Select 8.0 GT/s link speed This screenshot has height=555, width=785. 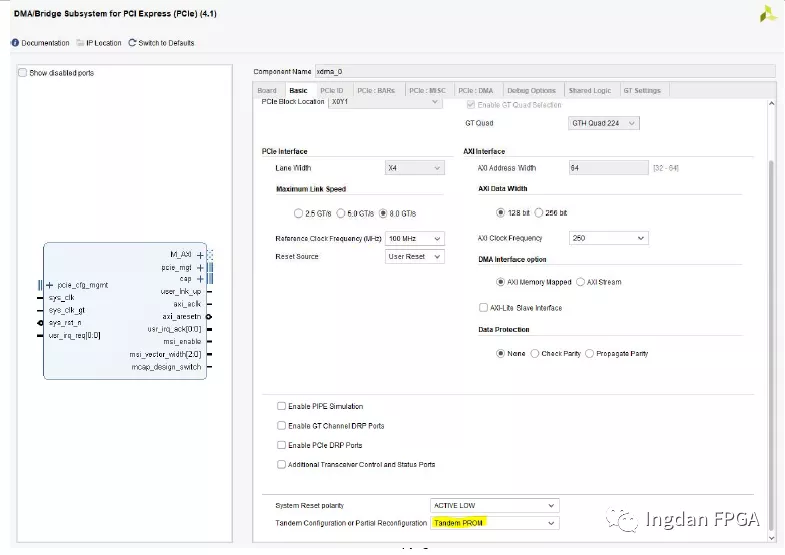point(383,214)
